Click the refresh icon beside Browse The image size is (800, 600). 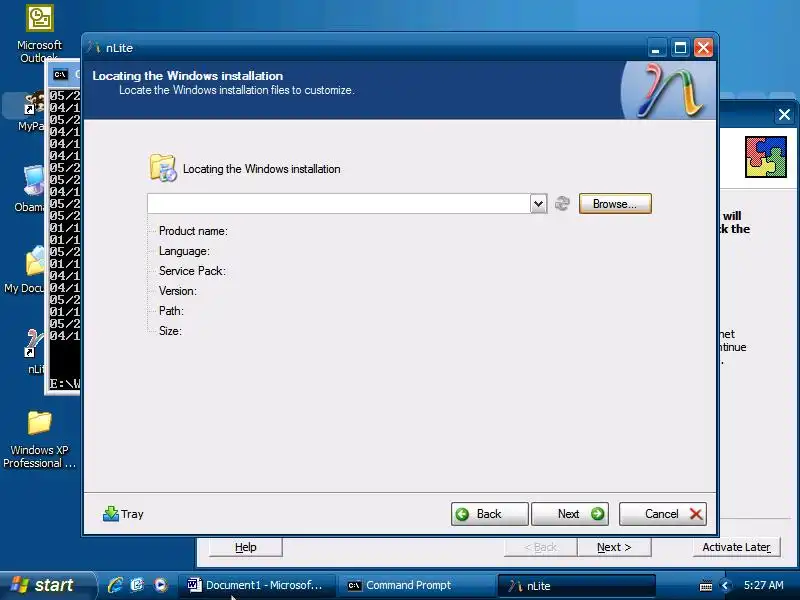[x=562, y=204]
